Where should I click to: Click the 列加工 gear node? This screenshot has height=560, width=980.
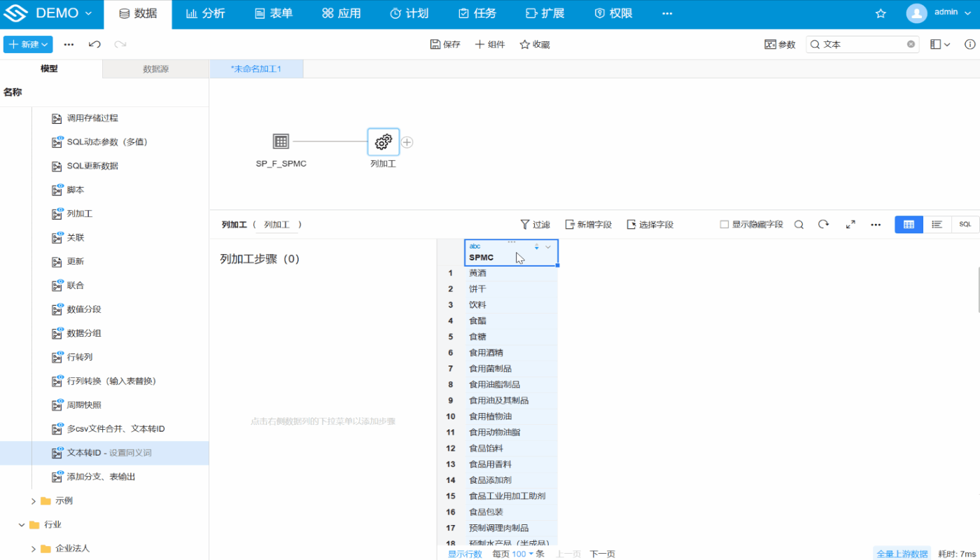[383, 141]
